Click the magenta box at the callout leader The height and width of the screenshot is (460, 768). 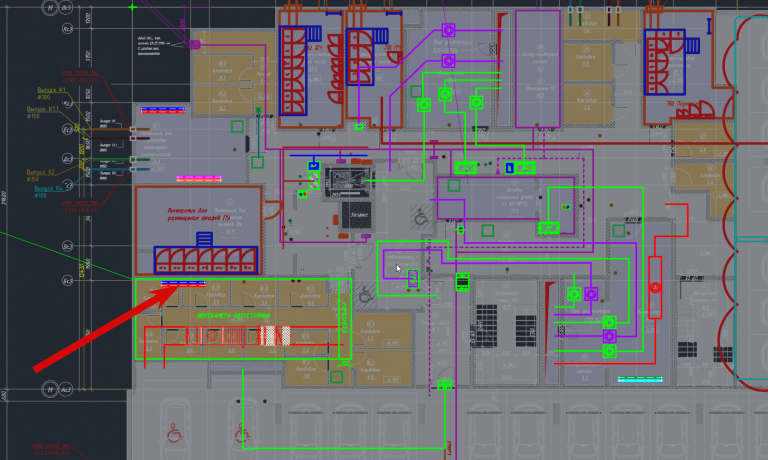coord(194,45)
